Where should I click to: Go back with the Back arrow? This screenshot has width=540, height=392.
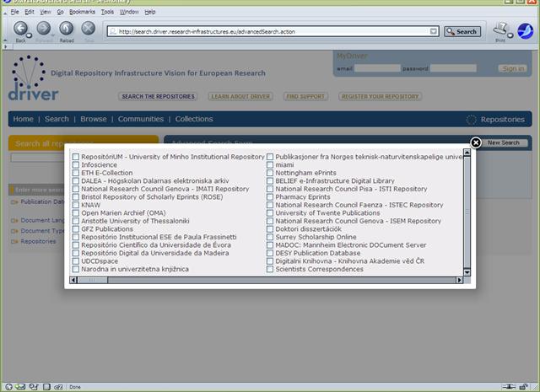[x=20, y=28]
